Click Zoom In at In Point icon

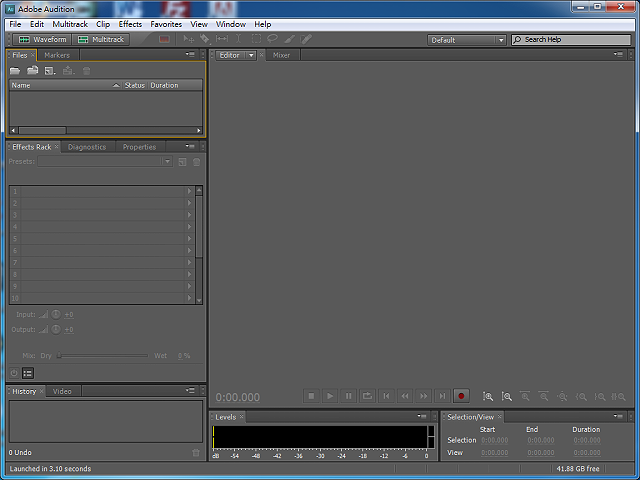[x=581, y=396]
